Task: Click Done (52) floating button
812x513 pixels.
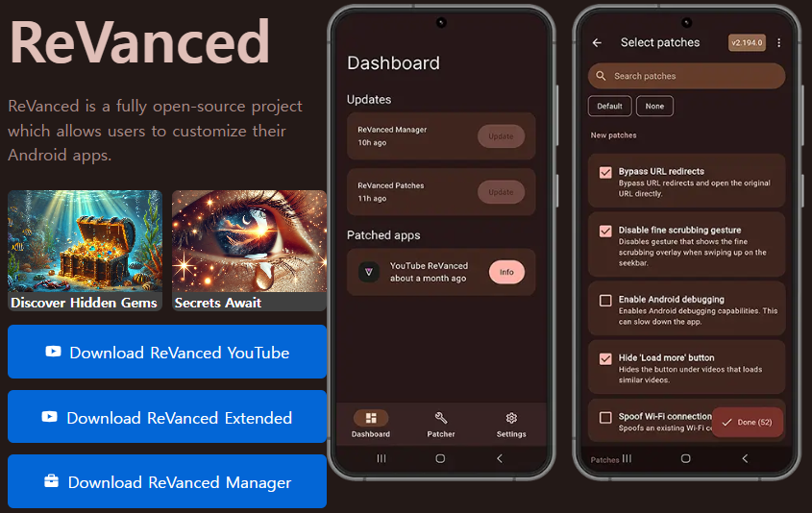Action: (747, 423)
